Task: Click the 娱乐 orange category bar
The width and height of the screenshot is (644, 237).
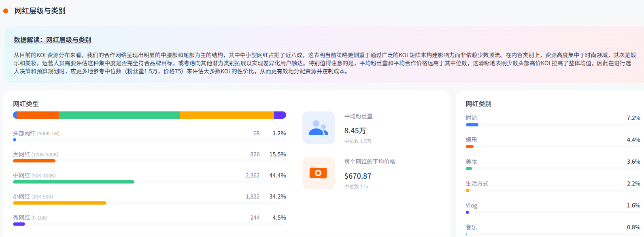Action: pos(470,147)
